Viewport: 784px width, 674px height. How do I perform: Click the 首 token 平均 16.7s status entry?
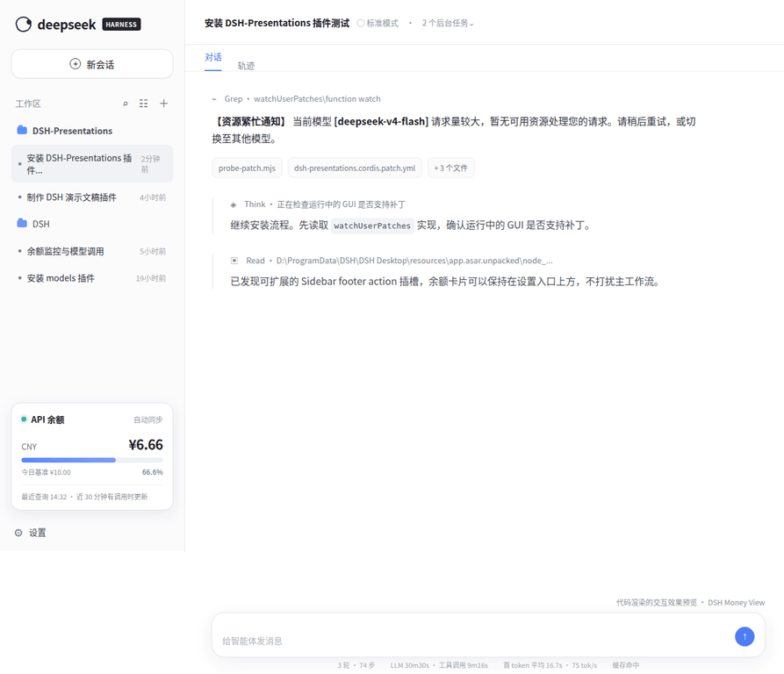point(533,665)
